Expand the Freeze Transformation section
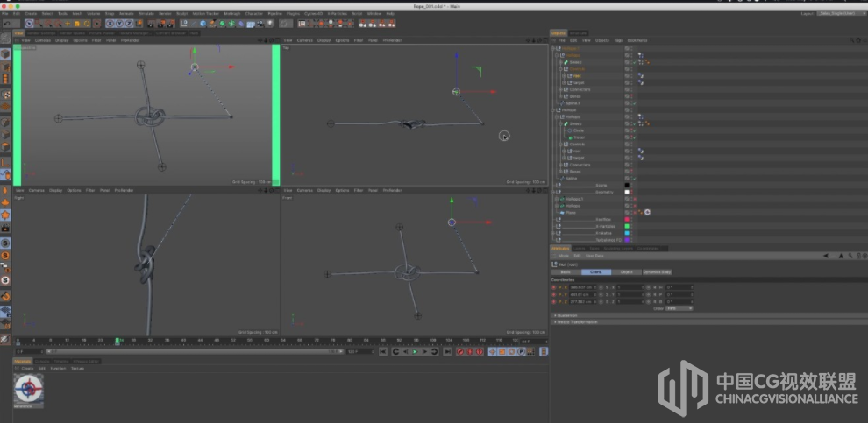Image resolution: width=868 pixels, height=423 pixels. 576,321
